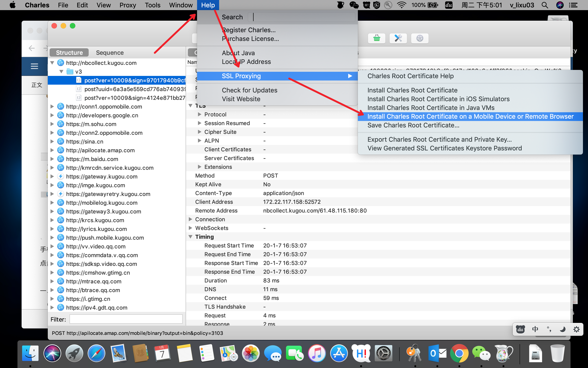Expand the Cipher Suite row
This screenshot has height=368, width=588.
199,132
